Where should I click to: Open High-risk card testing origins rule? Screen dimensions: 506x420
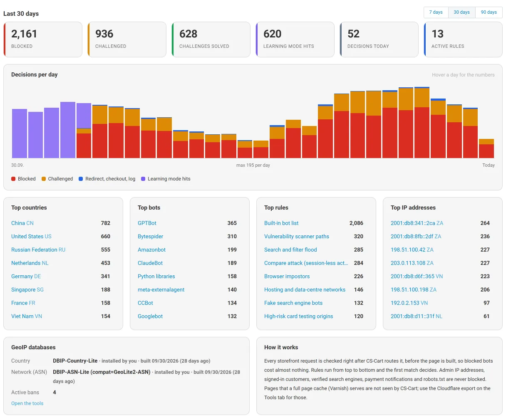coord(299,316)
